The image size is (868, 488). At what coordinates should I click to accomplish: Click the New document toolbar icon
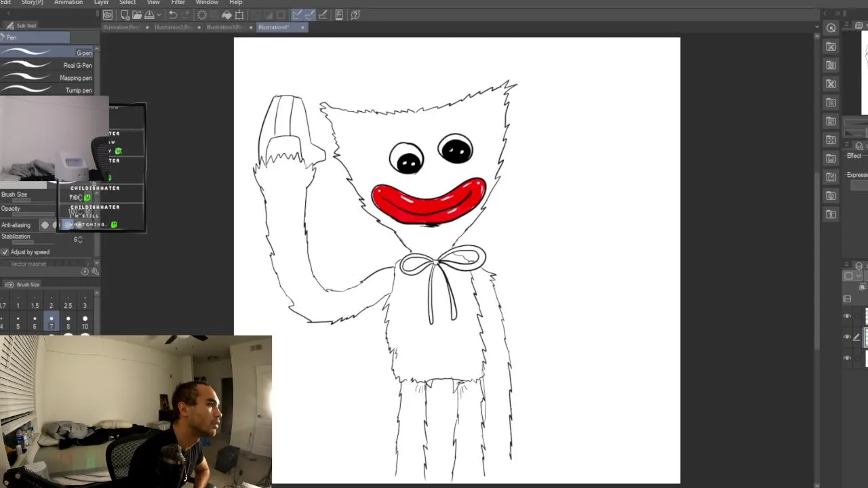tap(125, 15)
